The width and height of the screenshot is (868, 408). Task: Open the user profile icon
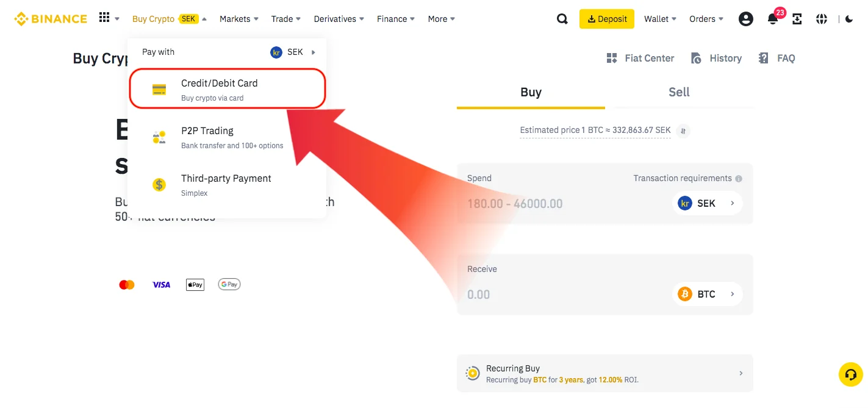745,19
